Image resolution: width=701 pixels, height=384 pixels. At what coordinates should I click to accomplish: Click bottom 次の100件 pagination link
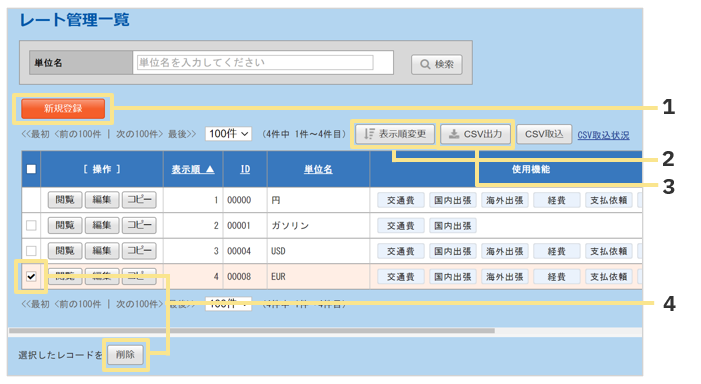(139, 304)
